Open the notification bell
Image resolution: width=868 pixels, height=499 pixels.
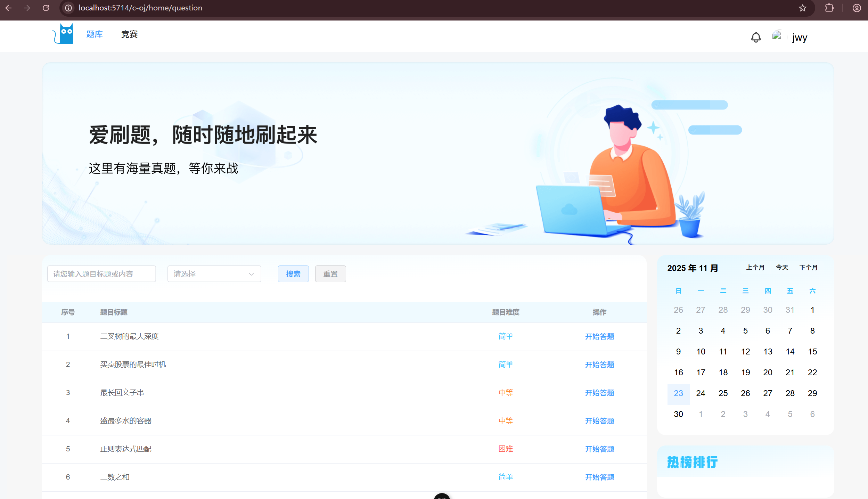coord(756,37)
